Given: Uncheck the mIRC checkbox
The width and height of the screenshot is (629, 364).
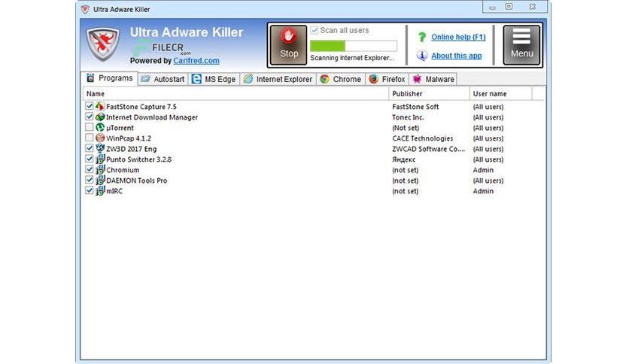Looking at the screenshot, I should [x=89, y=190].
